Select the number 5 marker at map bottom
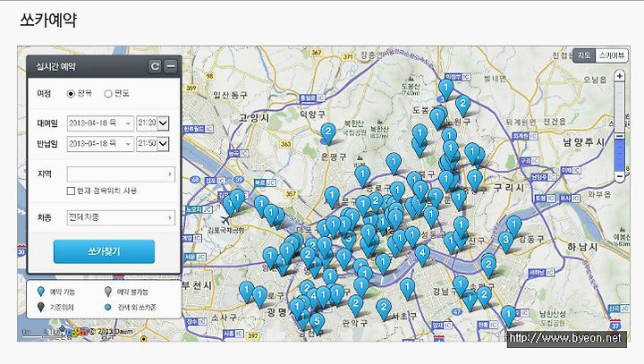644x364 pixels. (317, 323)
